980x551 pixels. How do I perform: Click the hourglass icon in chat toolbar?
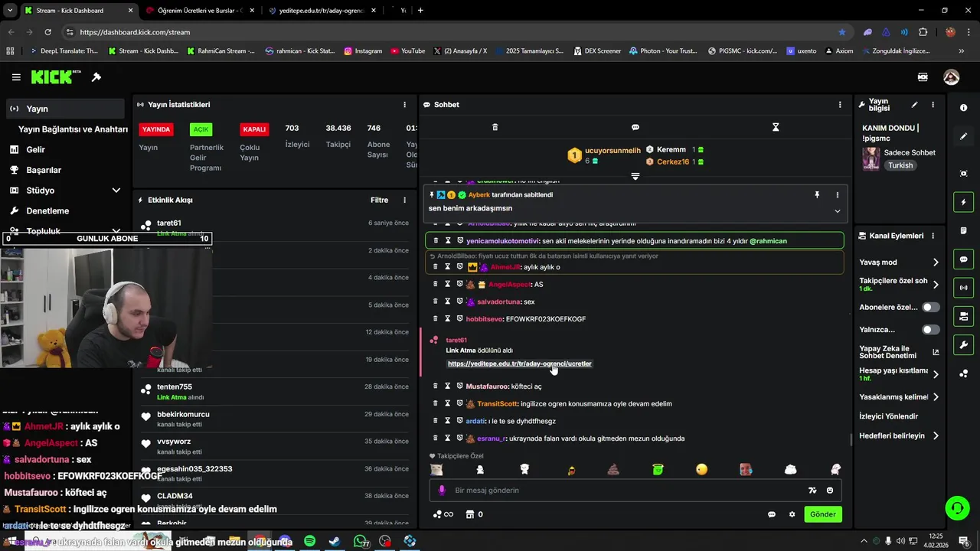pyautogui.click(x=776, y=127)
